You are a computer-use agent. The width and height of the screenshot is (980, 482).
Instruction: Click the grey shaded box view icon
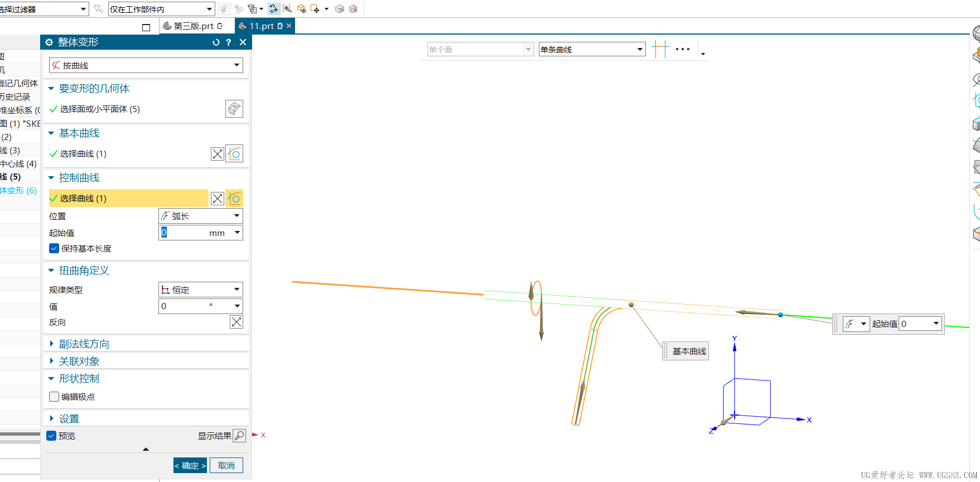(339, 9)
